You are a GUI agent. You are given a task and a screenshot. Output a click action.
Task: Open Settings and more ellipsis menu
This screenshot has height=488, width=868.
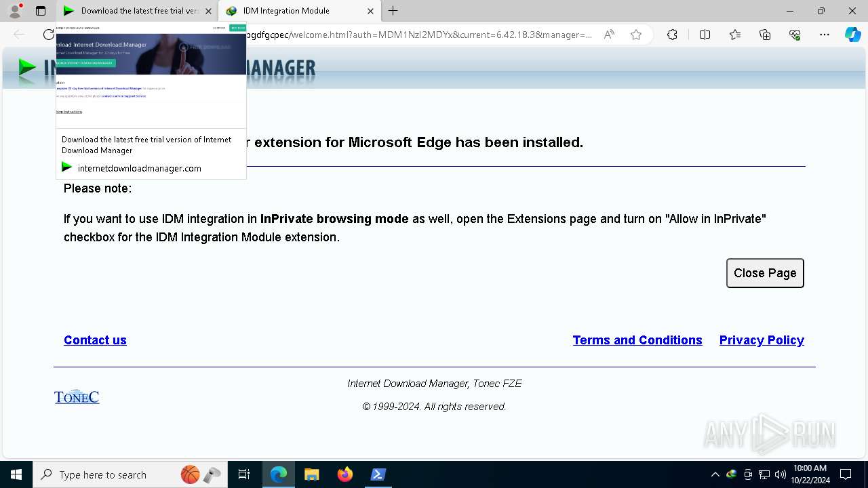tap(825, 35)
